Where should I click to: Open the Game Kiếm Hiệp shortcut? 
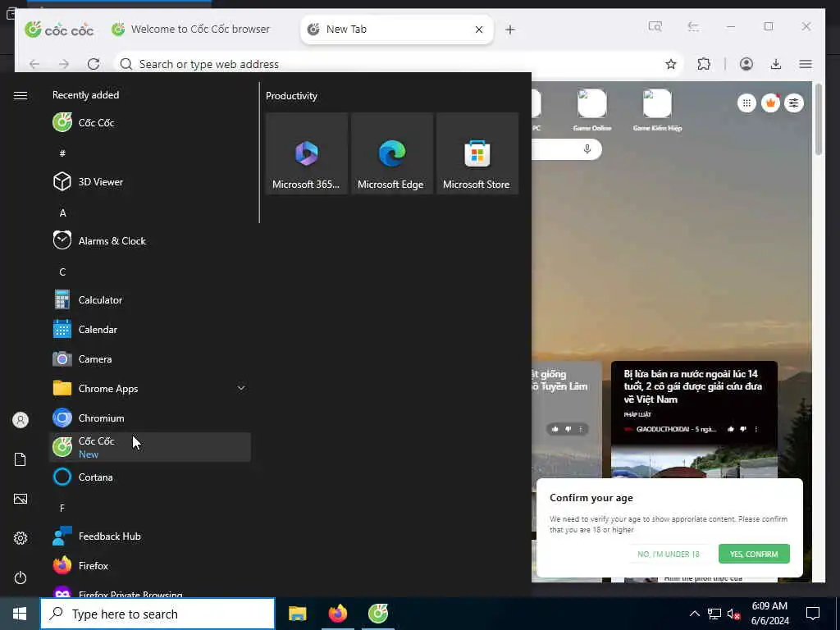click(x=657, y=109)
